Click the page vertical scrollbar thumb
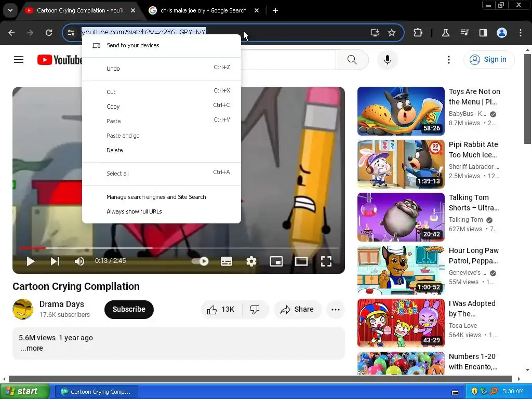This screenshot has width=532, height=399. coord(527,98)
